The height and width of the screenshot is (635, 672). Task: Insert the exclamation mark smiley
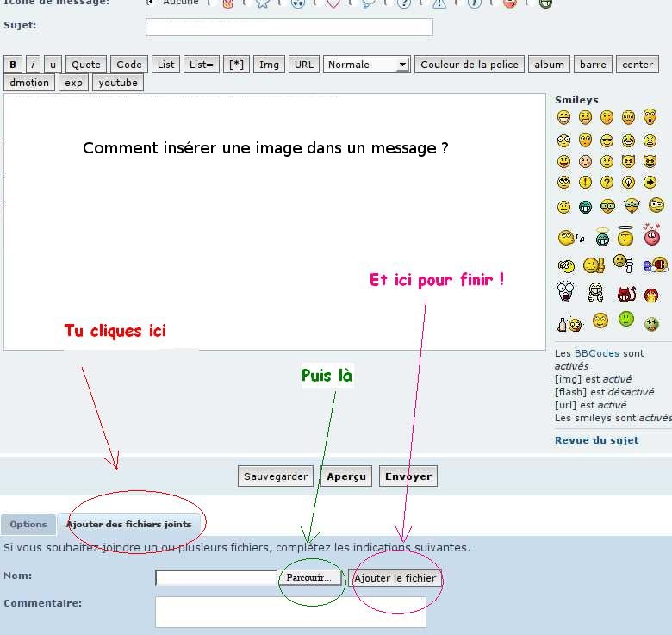tap(585, 183)
